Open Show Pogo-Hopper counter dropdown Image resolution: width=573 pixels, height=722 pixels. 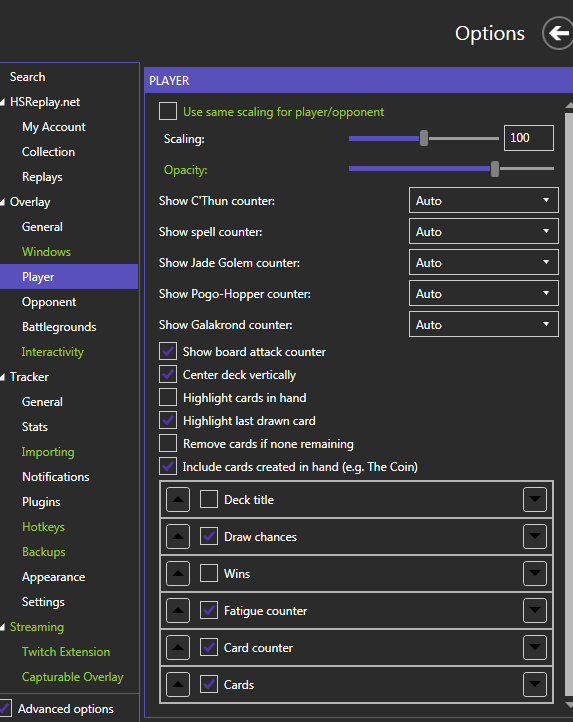[484, 293]
